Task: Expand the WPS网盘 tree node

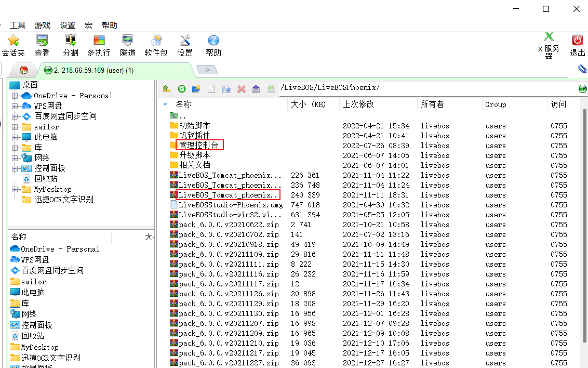Action: click(x=15, y=106)
